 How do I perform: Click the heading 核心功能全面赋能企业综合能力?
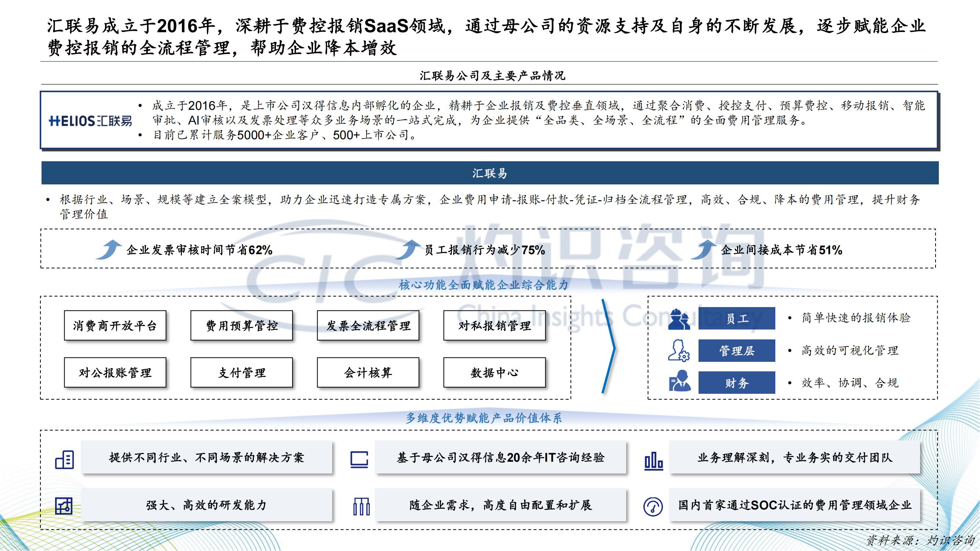click(484, 285)
